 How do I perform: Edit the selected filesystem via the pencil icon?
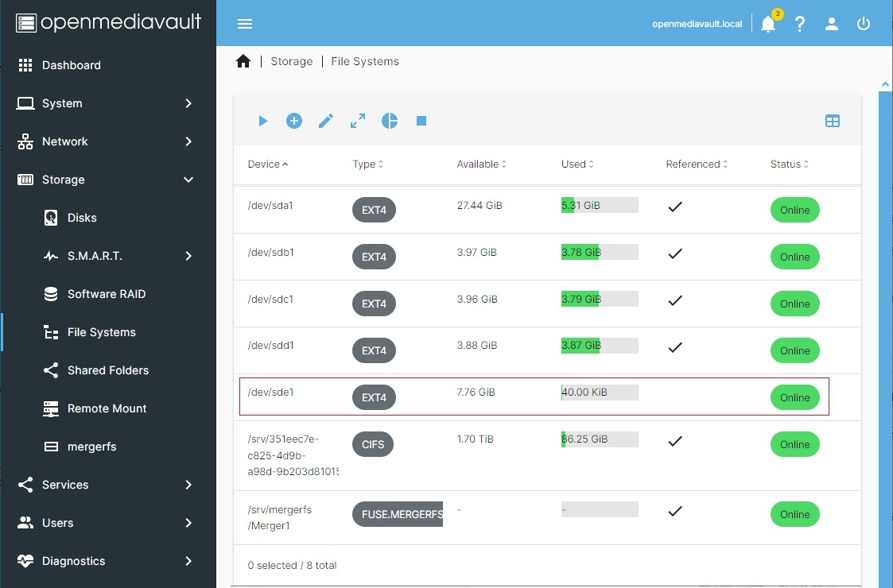[325, 121]
